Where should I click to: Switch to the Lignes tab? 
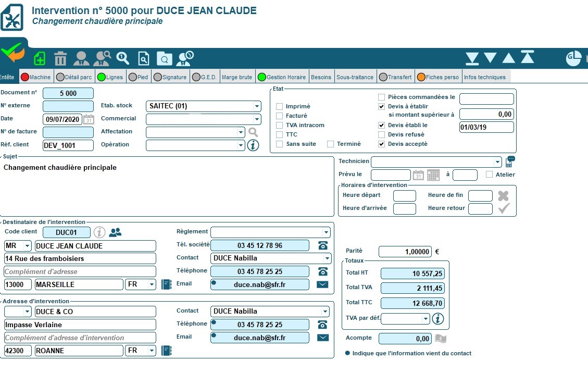coord(110,77)
